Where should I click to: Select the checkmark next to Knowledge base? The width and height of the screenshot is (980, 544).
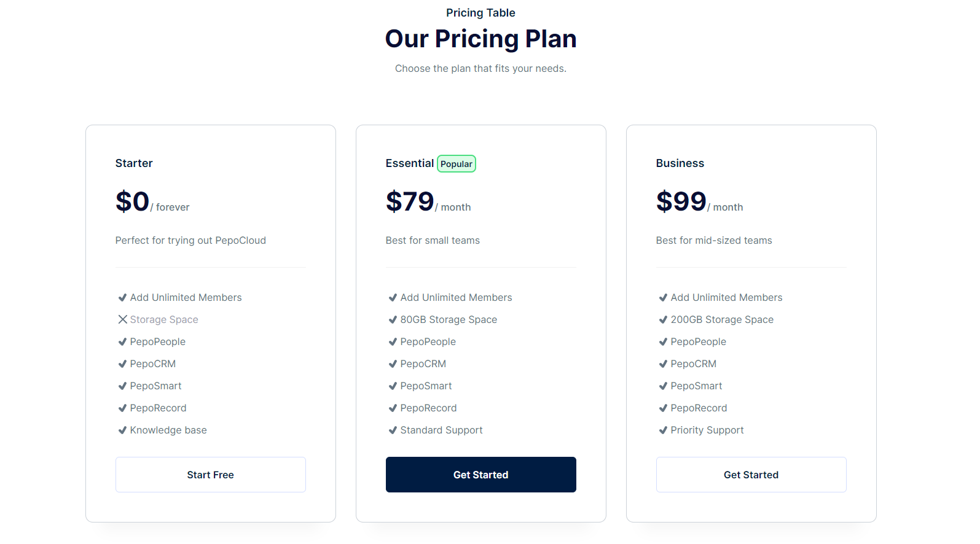click(x=122, y=430)
